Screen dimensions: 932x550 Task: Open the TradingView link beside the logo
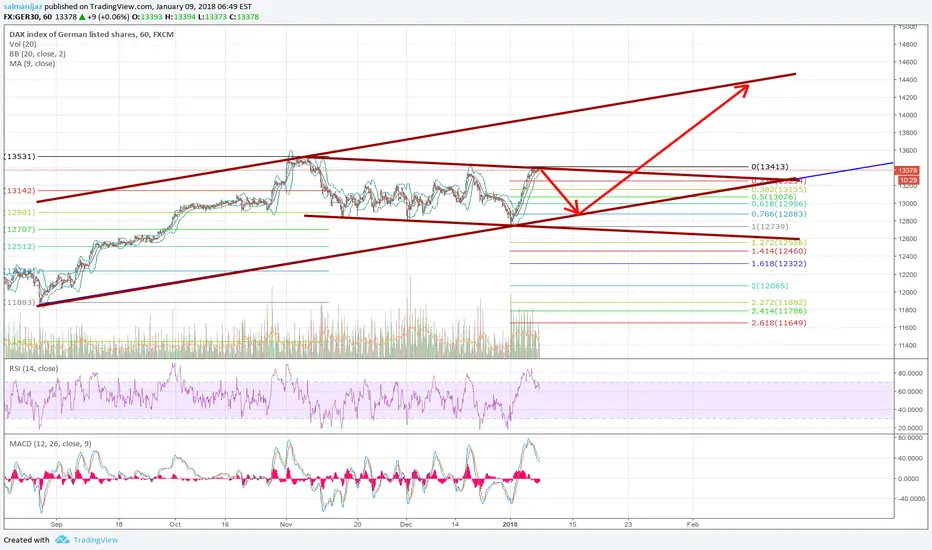96,540
